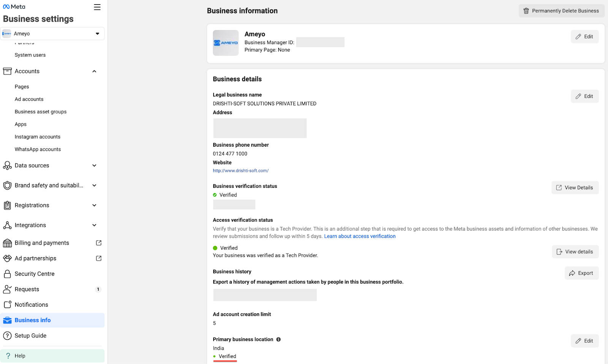
Task: View Details of business verification status
Action: click(x=575, y=188)
